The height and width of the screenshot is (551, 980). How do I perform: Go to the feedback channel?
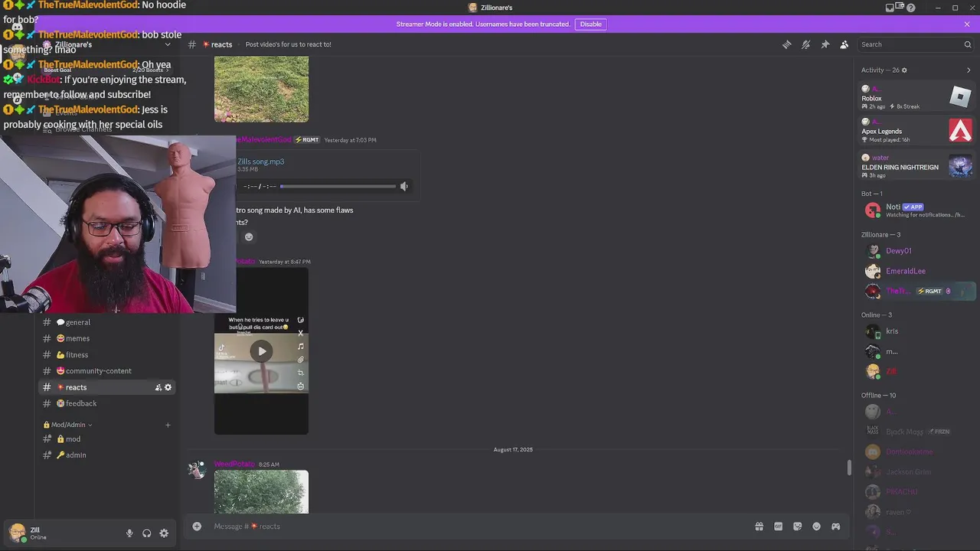(107, 403)
